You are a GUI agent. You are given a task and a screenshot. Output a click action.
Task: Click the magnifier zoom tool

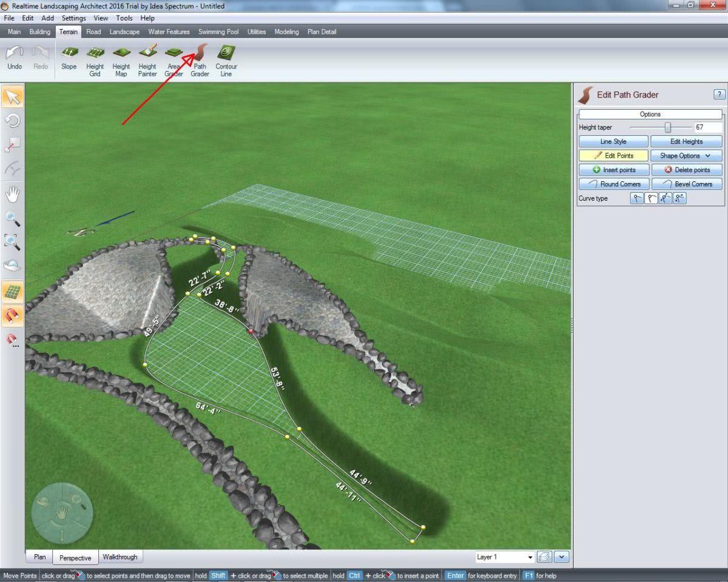pyautogui.click(x=13, y=219)
